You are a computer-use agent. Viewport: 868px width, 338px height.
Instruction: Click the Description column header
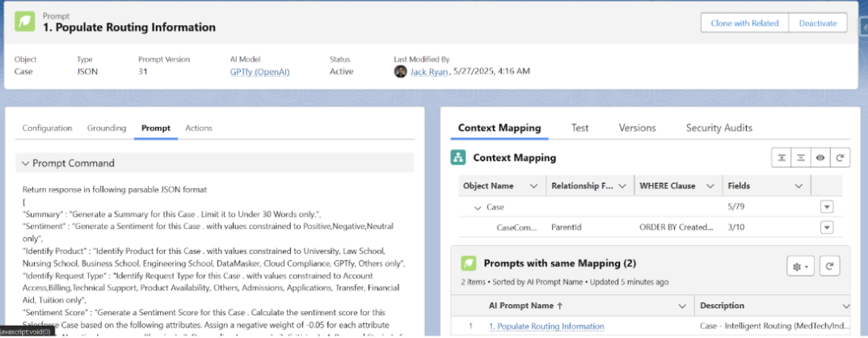(x=722, y=306)
